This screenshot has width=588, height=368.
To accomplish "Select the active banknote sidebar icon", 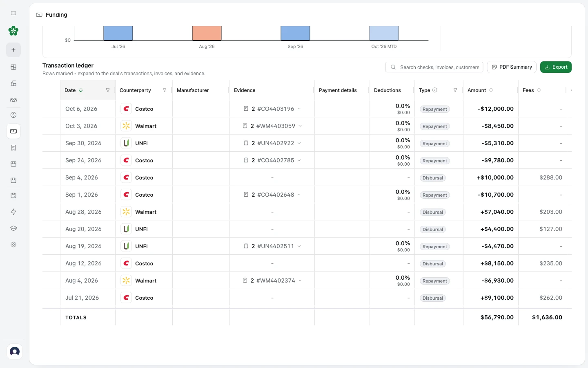I will pyautogui.click(x=13, y=131).
